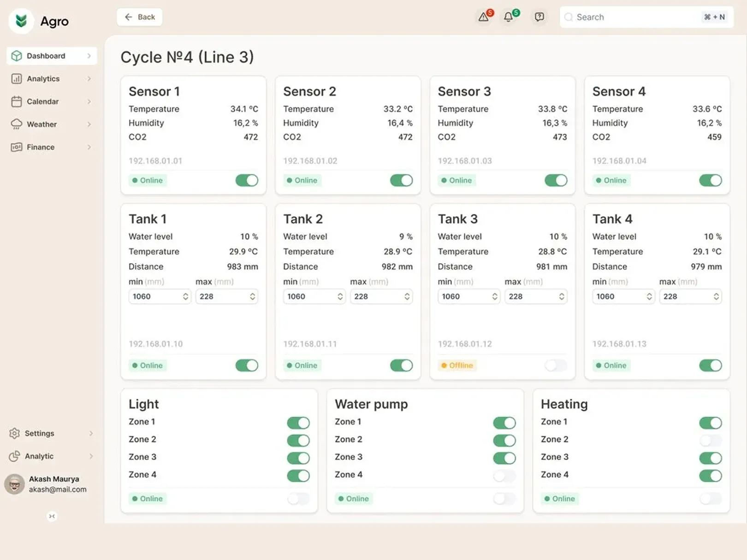Click the Calendar icon in sidebar
747x560 pixels.
coord(17,101)
